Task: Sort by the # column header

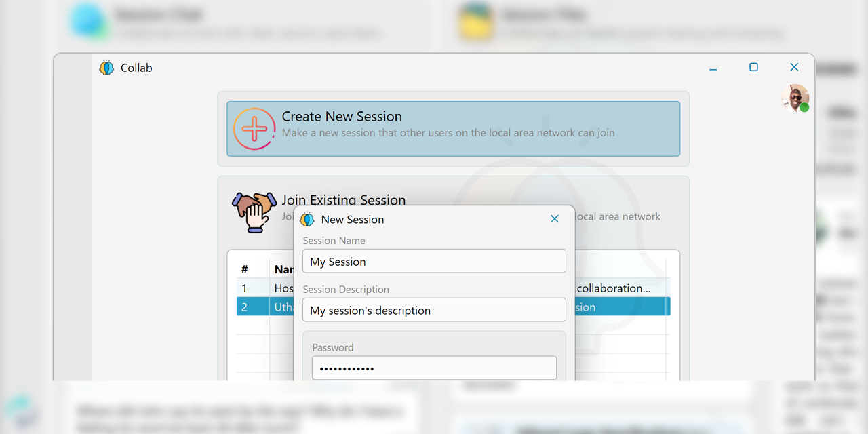Action: [245, 269]
